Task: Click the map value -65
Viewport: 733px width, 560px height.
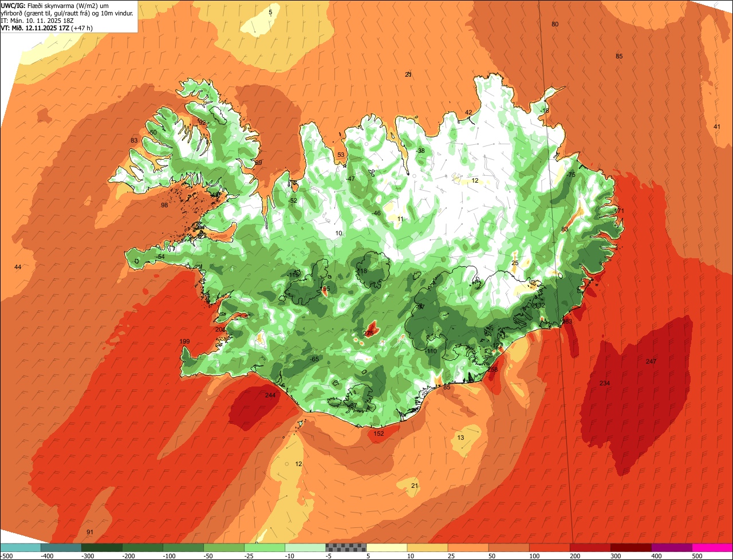Action: click(x=314, y=359)
